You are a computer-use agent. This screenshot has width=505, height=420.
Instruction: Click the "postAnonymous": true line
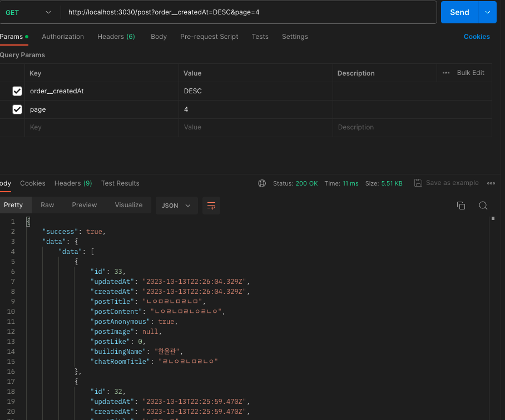134,322
